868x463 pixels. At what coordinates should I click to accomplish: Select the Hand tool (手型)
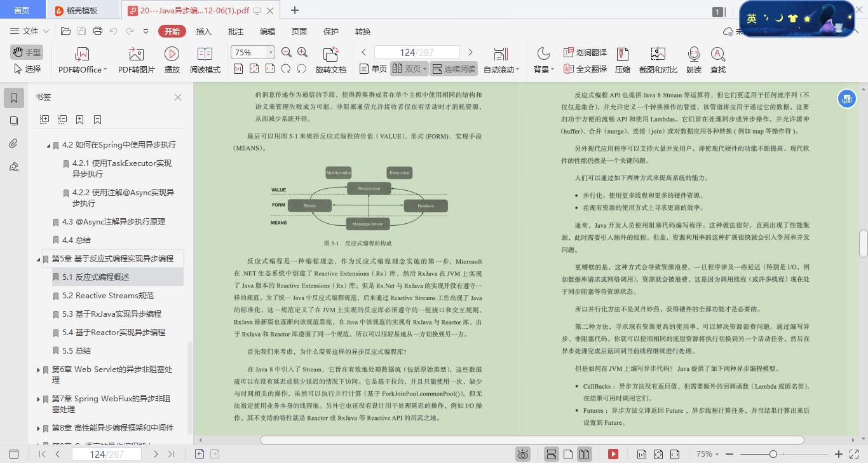(27, 52)
